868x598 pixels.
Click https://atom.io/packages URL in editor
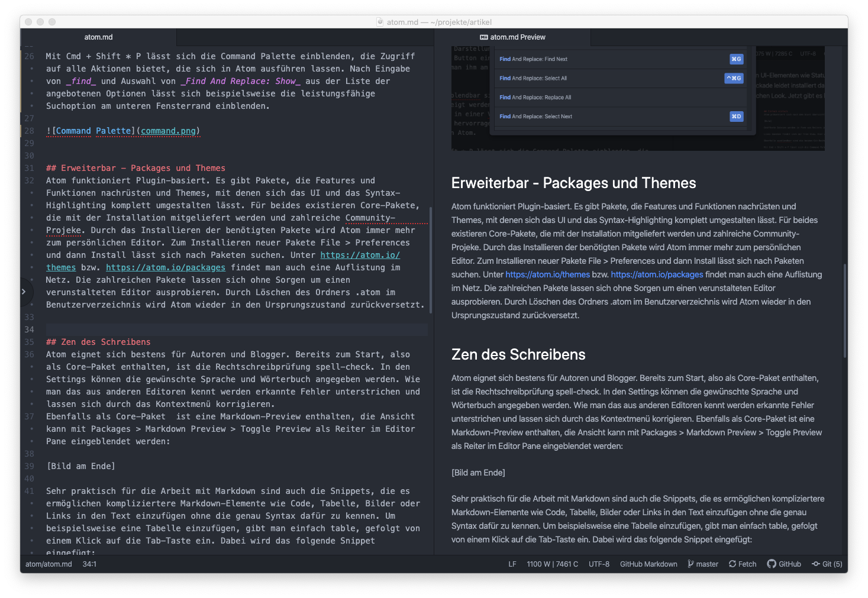click(166, 267)
